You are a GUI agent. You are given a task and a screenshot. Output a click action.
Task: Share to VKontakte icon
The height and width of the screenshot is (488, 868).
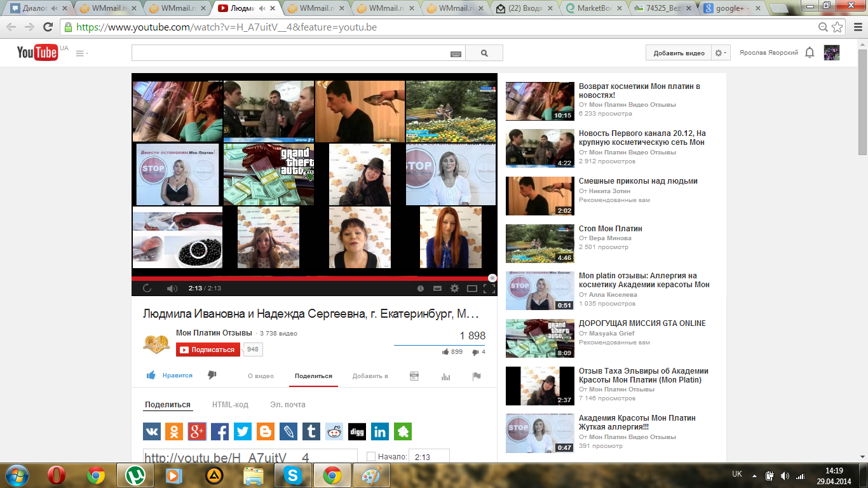(x=152, y=431)
